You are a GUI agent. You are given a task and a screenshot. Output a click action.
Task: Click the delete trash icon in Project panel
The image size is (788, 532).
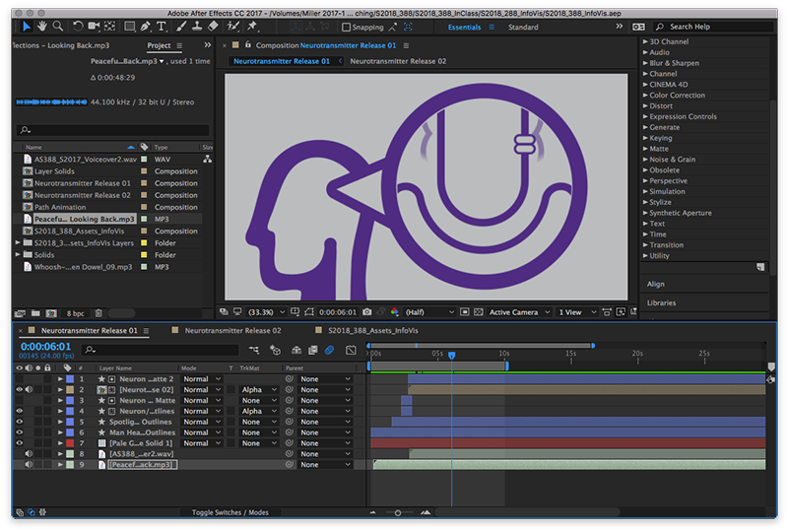[x=98, y=313]
